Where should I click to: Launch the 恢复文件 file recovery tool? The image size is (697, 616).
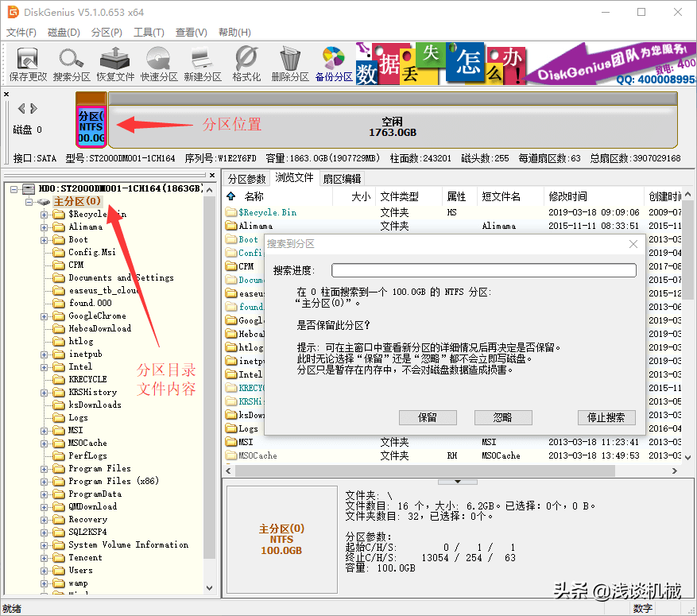115,64
